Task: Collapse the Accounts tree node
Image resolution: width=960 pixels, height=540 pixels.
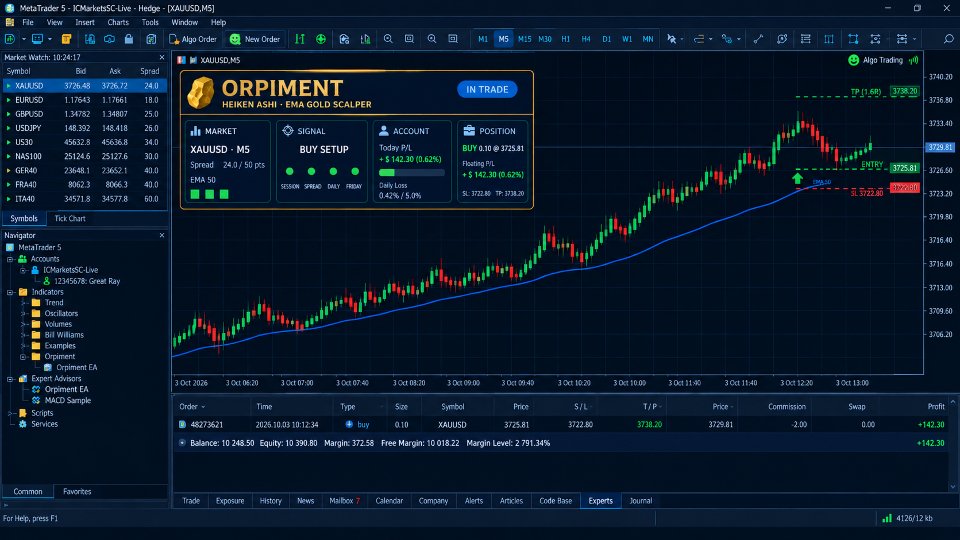Action: 10,259
